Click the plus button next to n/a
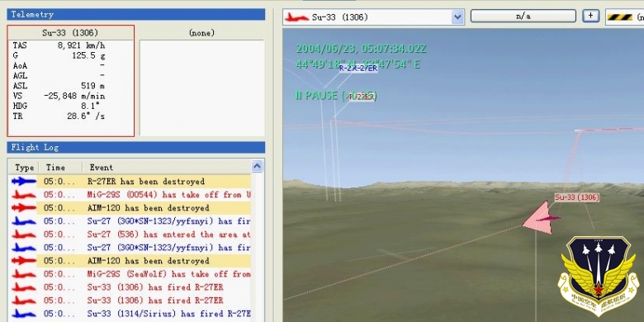This screenshot has width=644, height=322. 591,16
